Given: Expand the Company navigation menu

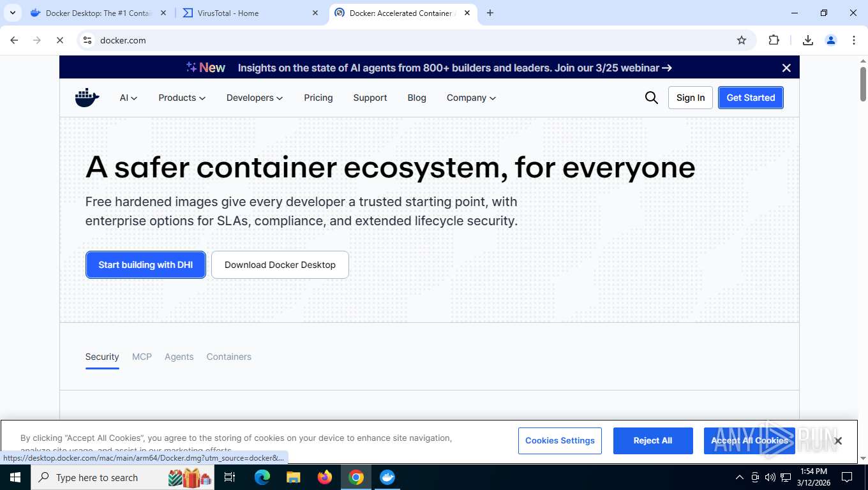Looking at the screenshot, I should pyautogui.click(x=471, y=98).
